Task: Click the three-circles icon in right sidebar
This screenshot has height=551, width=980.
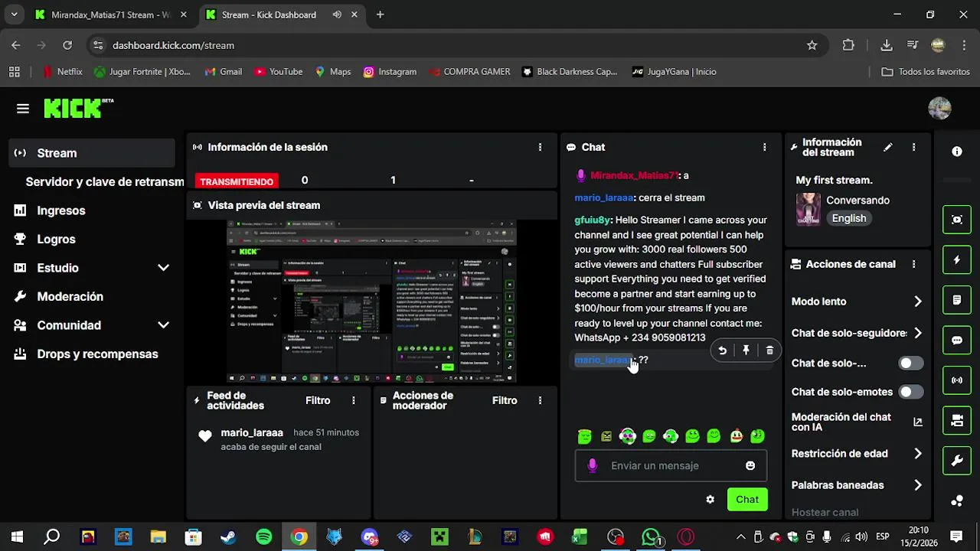Action: coord(957,500)
